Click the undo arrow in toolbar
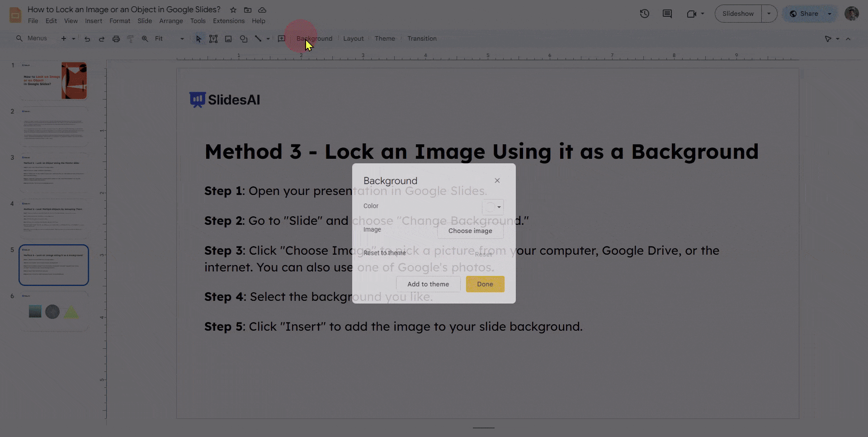The image size is (868, 437). pyautogui.click(x=87, y=39)
